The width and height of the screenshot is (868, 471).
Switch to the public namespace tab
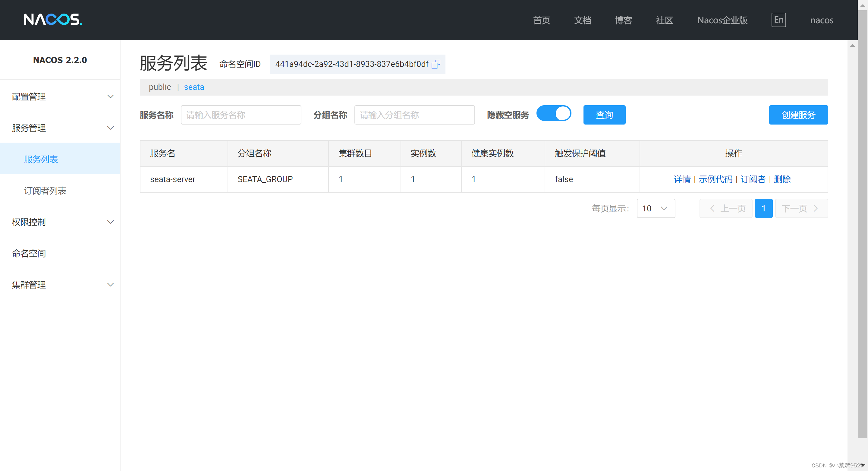[160, 87]
